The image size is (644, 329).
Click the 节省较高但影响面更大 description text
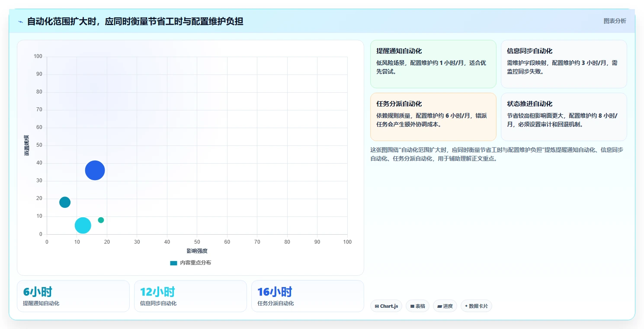click(x=562, y=120)
